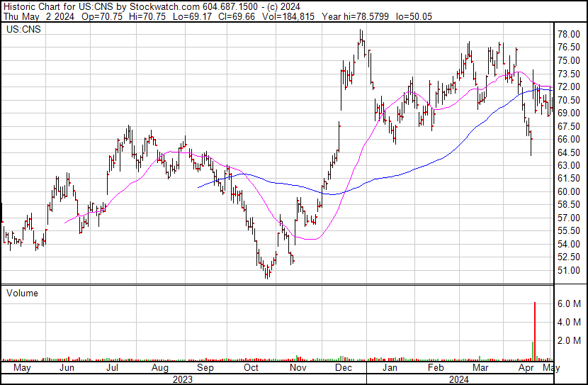Viewport: 588px width, 385px height.
Task: Click the 2023 year label
Action: [x=183, y=379]
